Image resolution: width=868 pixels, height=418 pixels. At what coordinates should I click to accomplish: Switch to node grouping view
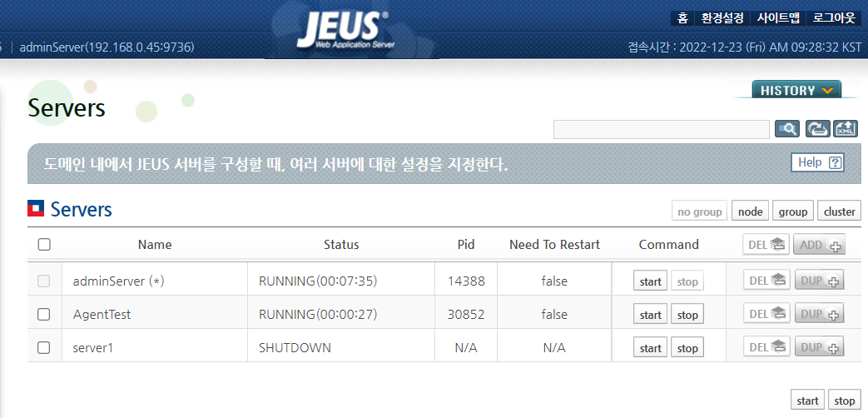(x=750, y=211)
